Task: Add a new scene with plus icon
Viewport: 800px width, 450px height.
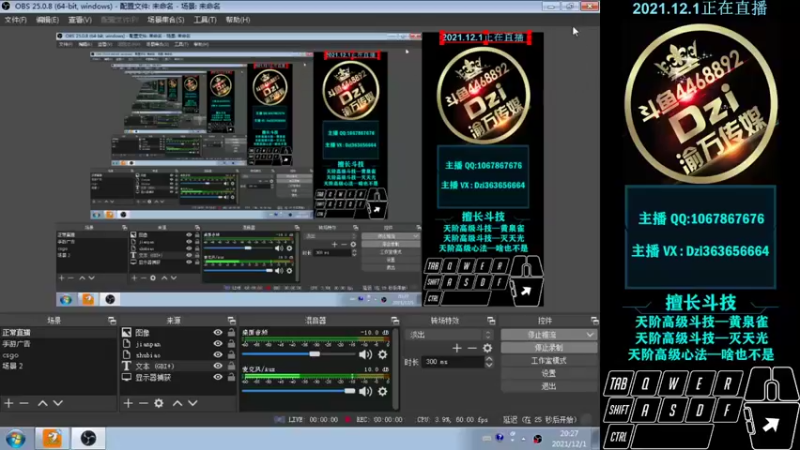Action: (x=9, y=403)
